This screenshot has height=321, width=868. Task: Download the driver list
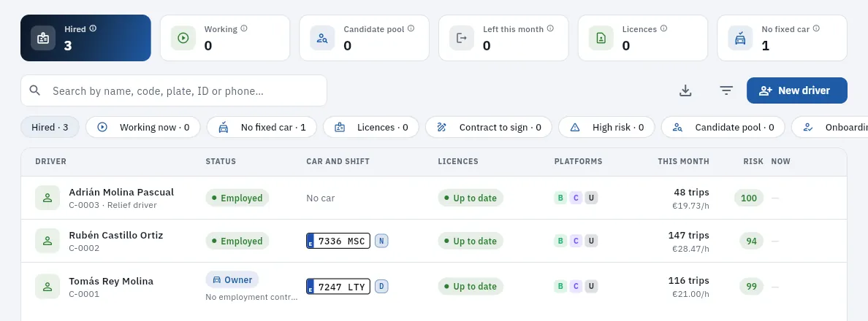pyautogui.click(x=685, y=90)
